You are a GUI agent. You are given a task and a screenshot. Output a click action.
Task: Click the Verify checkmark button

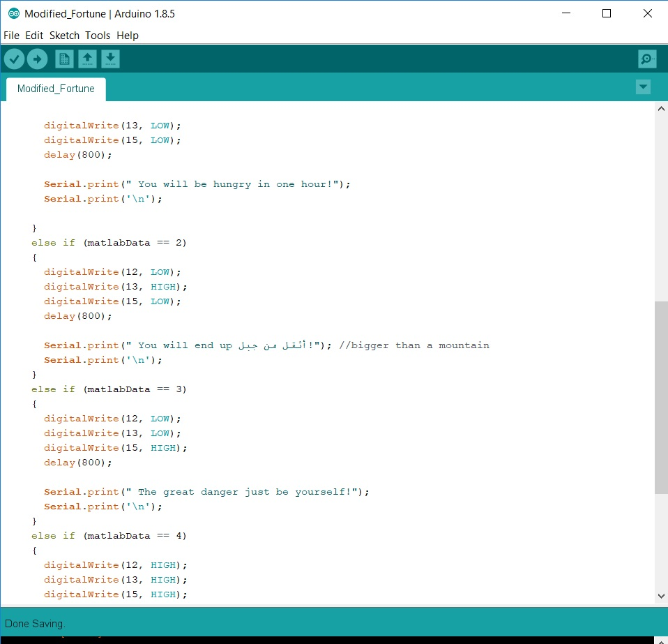point(14,59)
